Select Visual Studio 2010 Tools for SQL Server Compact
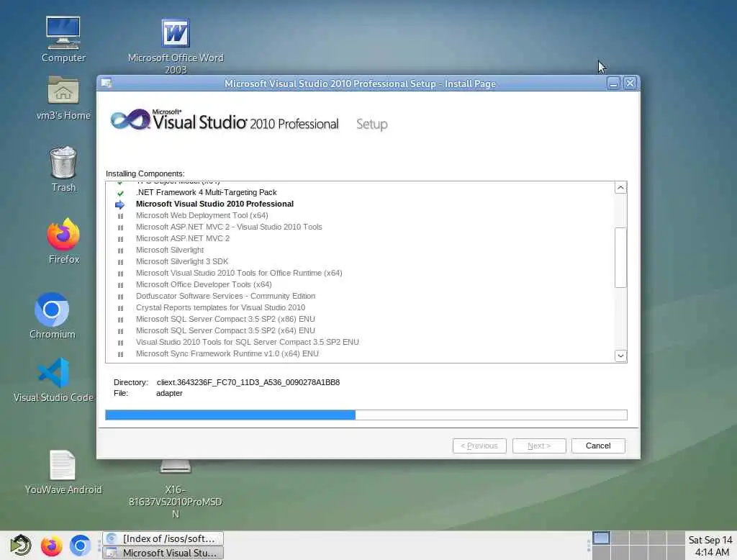737x560 pixels. click(x=248, y=342)
